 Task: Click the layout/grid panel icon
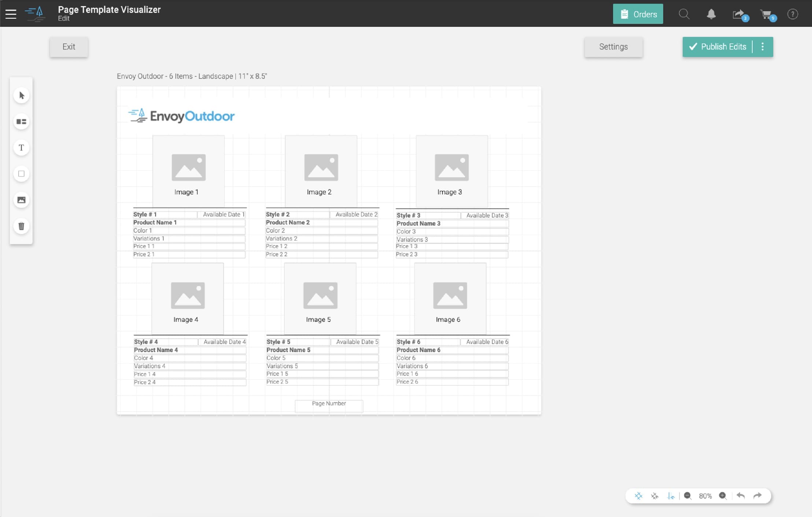[x=21, y=121]
